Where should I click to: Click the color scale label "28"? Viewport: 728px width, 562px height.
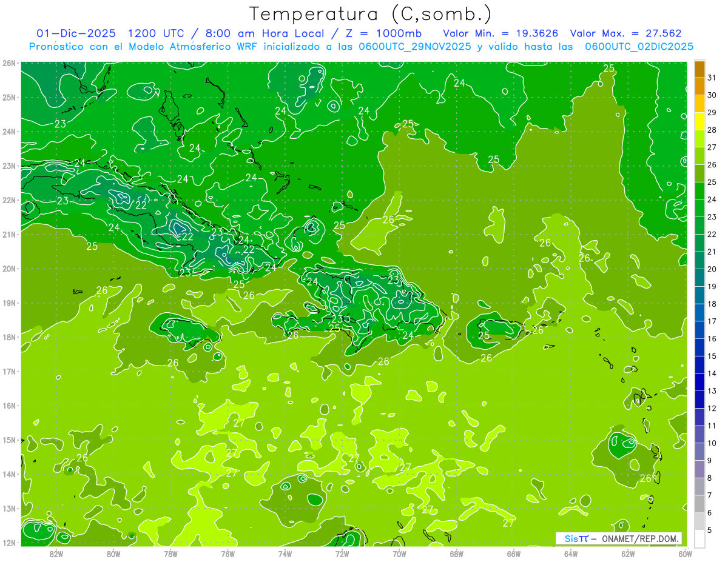pyautogui.click(x=712, y=130)
